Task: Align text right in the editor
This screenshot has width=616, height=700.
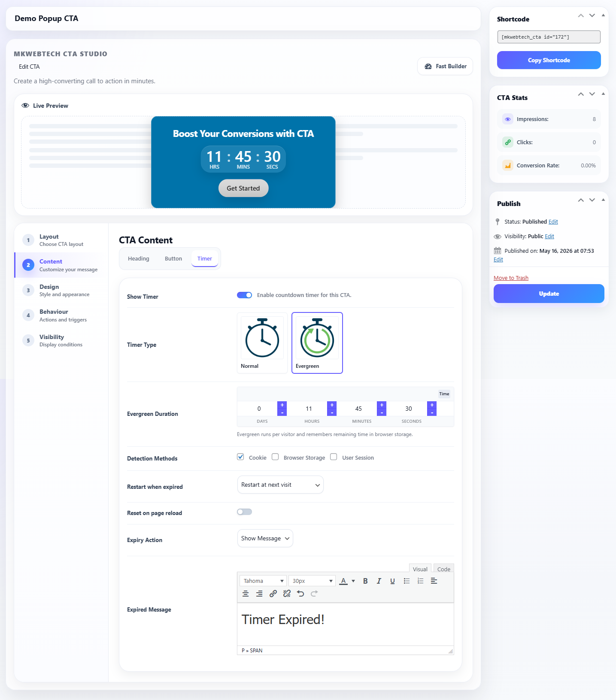Action: click(x=259, y=594)
